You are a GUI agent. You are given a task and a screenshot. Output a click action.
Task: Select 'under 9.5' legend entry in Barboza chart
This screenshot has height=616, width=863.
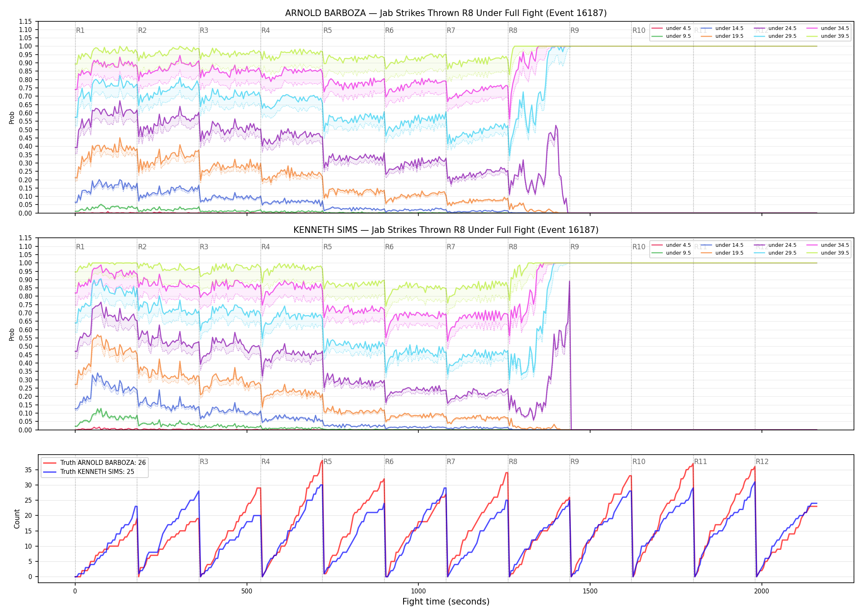[671, 36]
